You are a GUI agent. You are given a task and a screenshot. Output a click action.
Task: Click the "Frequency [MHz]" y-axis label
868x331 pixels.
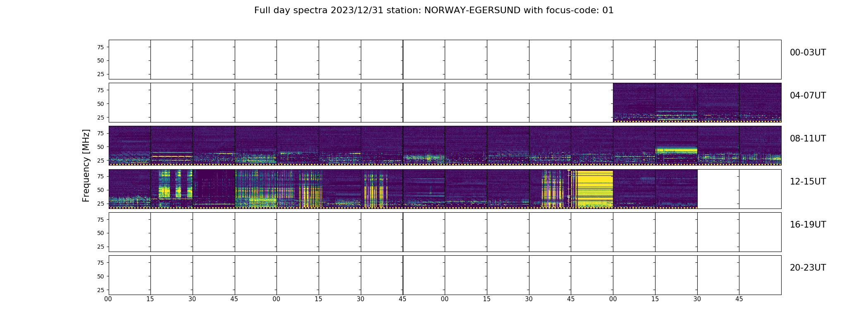pos(86,165)
